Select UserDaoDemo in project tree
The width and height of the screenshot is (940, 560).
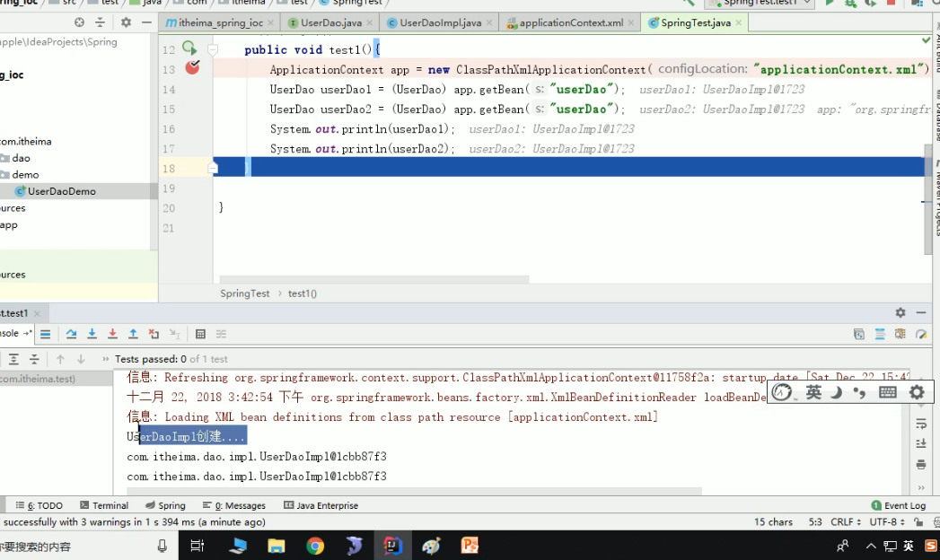[x=61, y=191]
